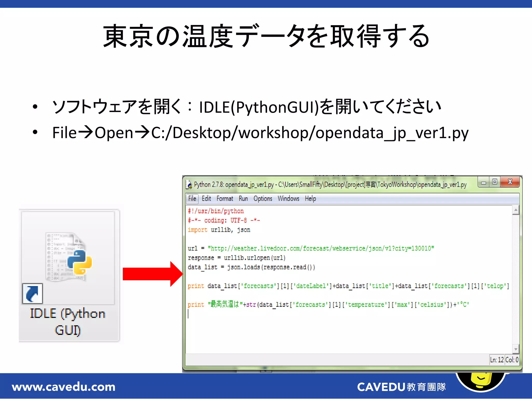Open the Windows menu in IDLE

pyautogui.click(x=288, y=198)
